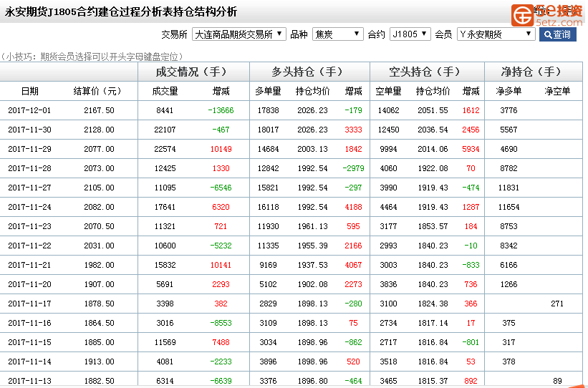The height and width of the screenshot is (388, 588).
Task: Click the 5e投资 site logo
Action: coord(547,15)
